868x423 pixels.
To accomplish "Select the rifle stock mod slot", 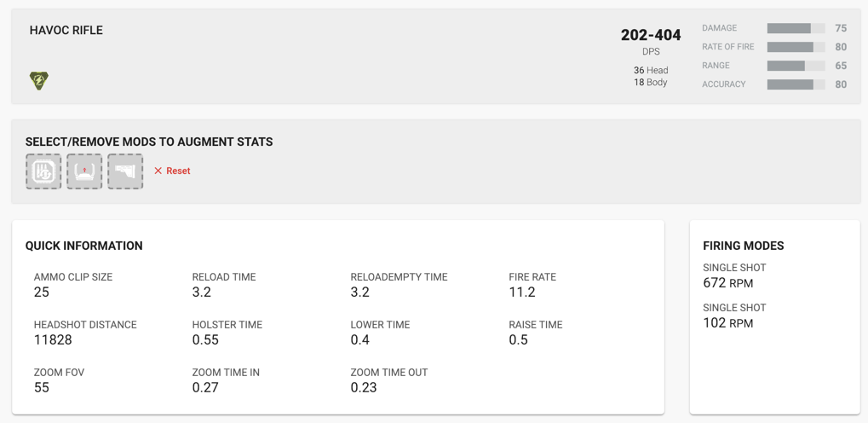I will click(x=125, y=171).
